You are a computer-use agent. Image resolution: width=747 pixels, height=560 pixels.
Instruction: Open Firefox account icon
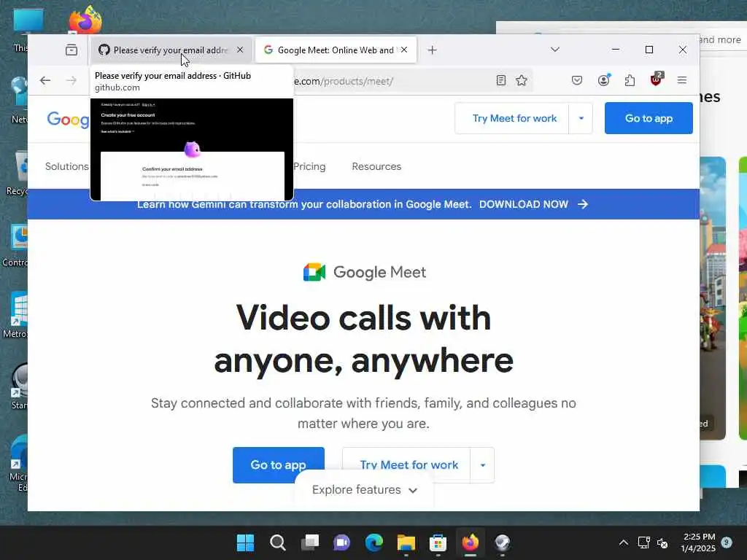point(603,80)
